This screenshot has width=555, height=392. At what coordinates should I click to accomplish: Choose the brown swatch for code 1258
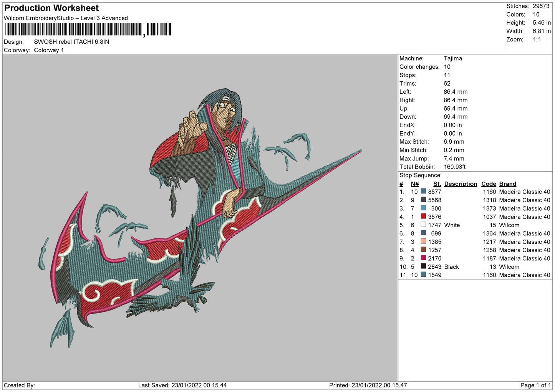423,250
